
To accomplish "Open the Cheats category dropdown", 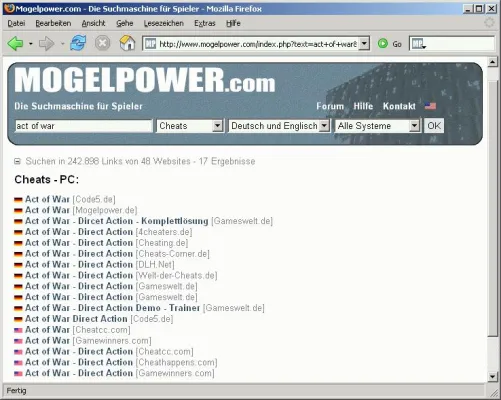I will coord(190,126).
